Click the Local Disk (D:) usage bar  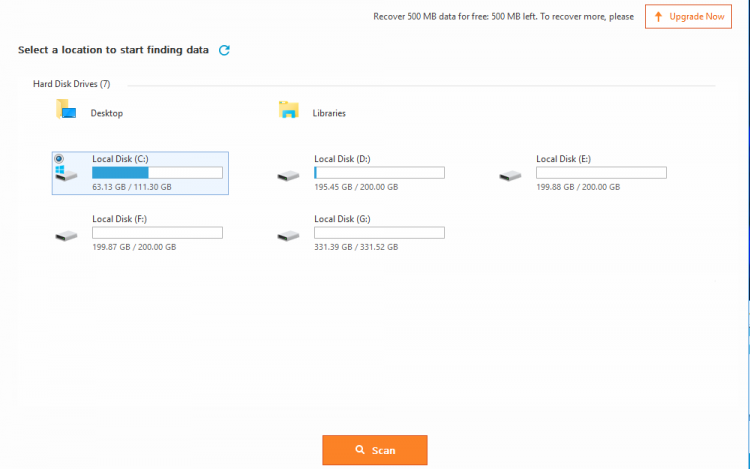(x=379, y=173)
